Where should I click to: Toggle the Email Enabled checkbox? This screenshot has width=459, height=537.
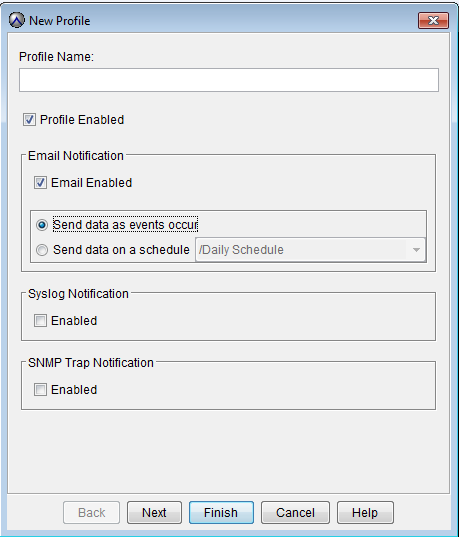coord(40,183)
